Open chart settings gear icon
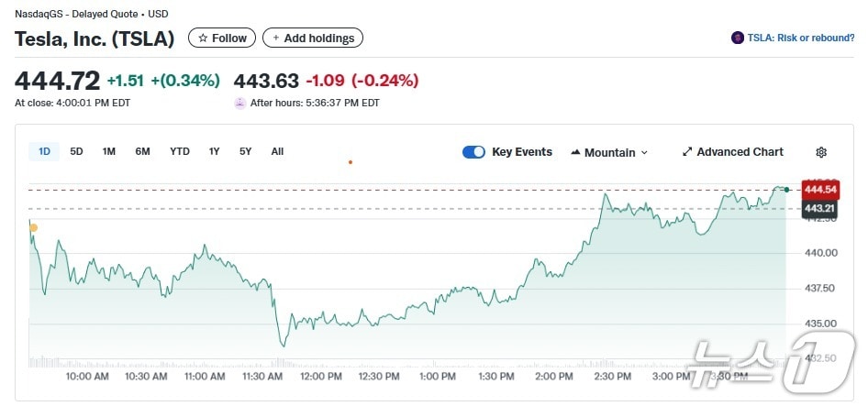The height and width of the screenshot is (406, 868). [821, 152]
